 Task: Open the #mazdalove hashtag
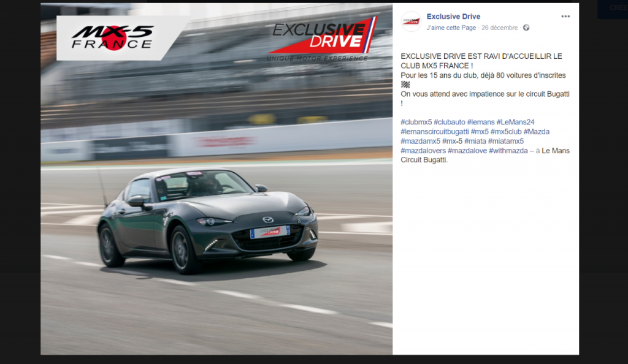467,151
